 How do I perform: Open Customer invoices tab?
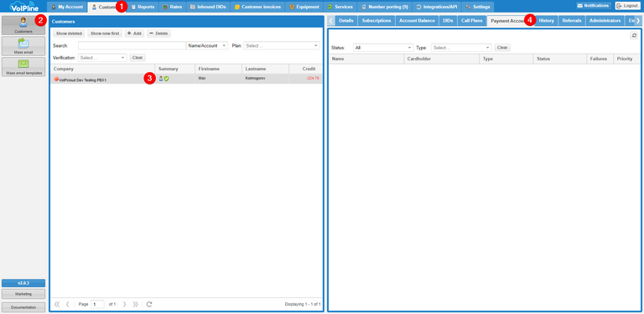click(257, 7)
